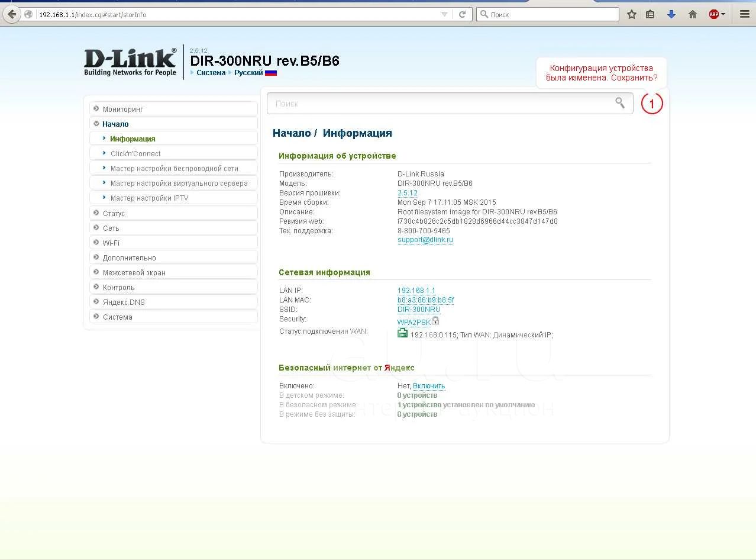Click firmware version link 2.5.12

(408, 193)
